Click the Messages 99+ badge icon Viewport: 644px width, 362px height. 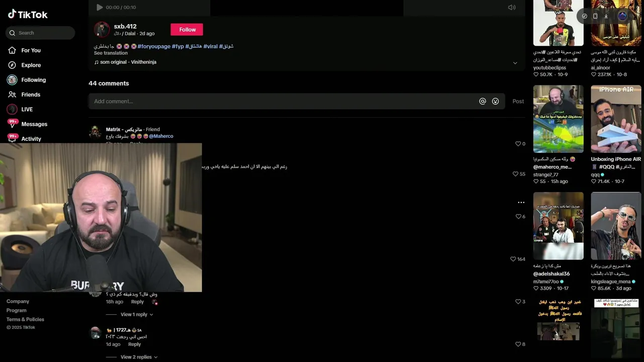(12, 124)
